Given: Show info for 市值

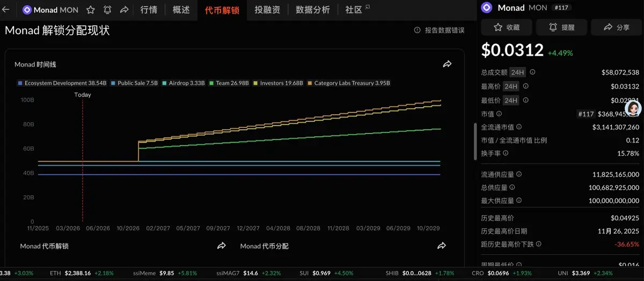Looking at the screenshot, I should pos(499,114).
